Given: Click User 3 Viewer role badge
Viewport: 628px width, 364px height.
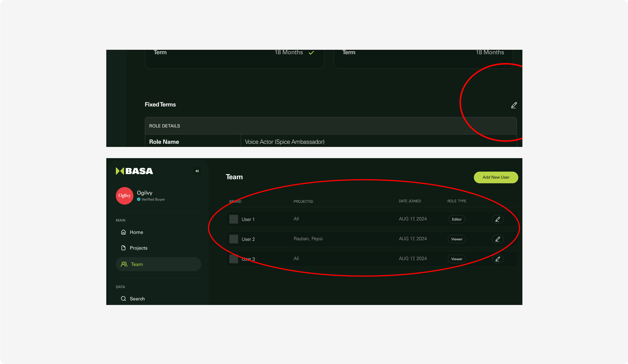Looking at the screenshot, I should coord(457,259).
